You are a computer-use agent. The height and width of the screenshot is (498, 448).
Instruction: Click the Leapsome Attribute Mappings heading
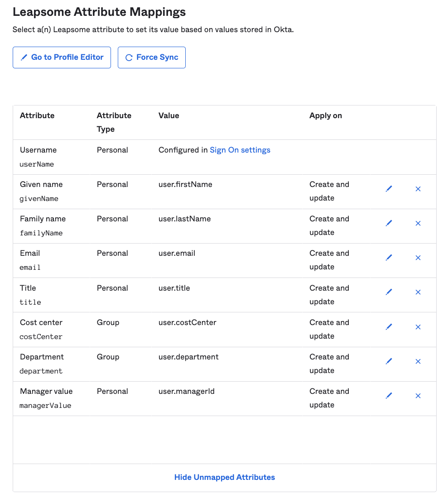(x=99, y=12)
